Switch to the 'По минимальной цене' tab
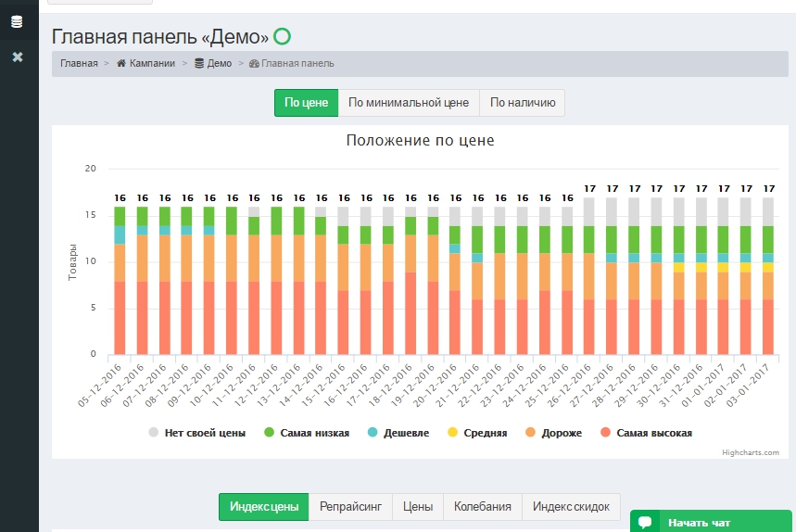Screen dimensions: 796x532 [409, 103]
